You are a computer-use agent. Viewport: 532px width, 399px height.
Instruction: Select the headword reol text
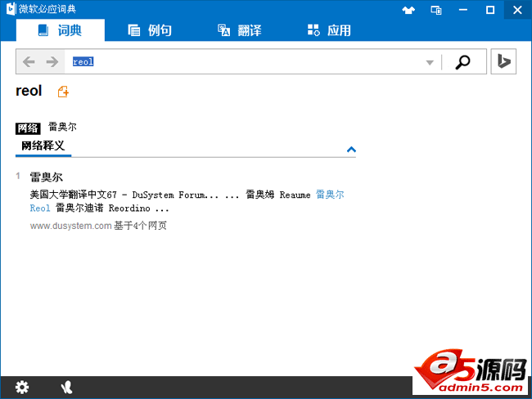tap(29, 91)
